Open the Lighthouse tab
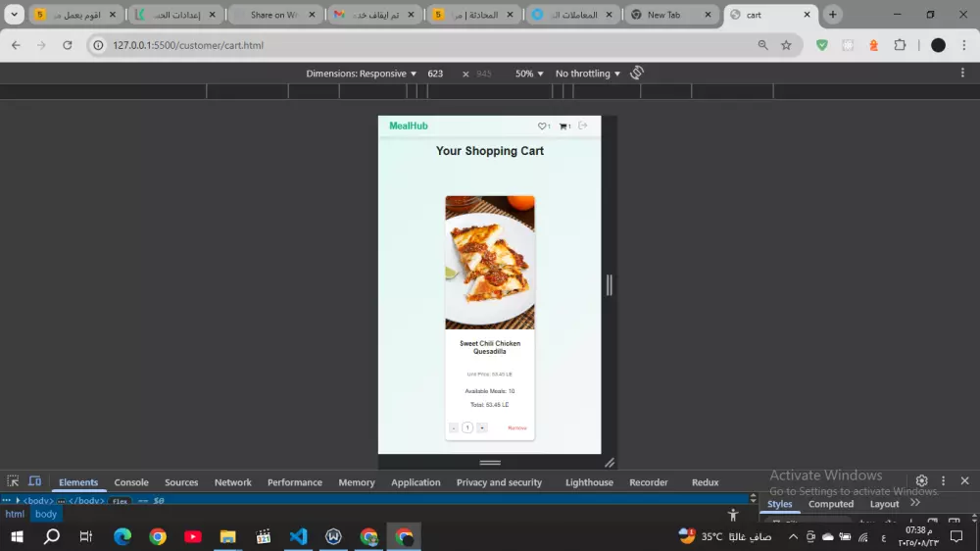The height and width of the screenshot is (551, 980). pos(589,482)
